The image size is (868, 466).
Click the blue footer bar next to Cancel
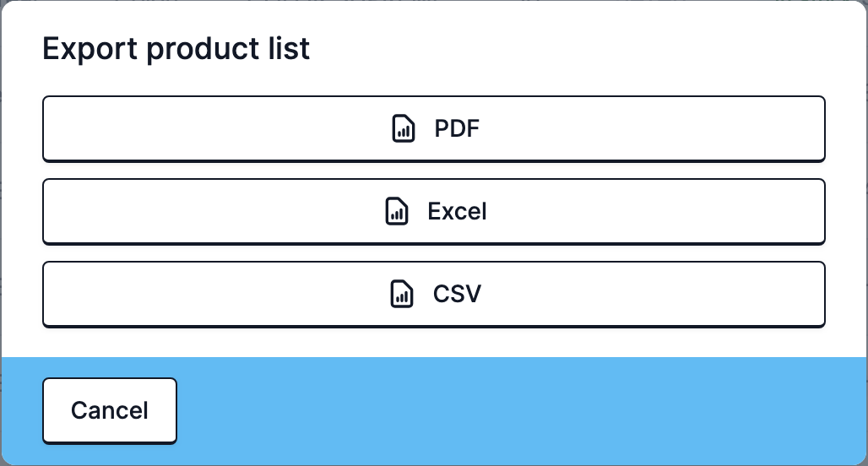[520, 410]
